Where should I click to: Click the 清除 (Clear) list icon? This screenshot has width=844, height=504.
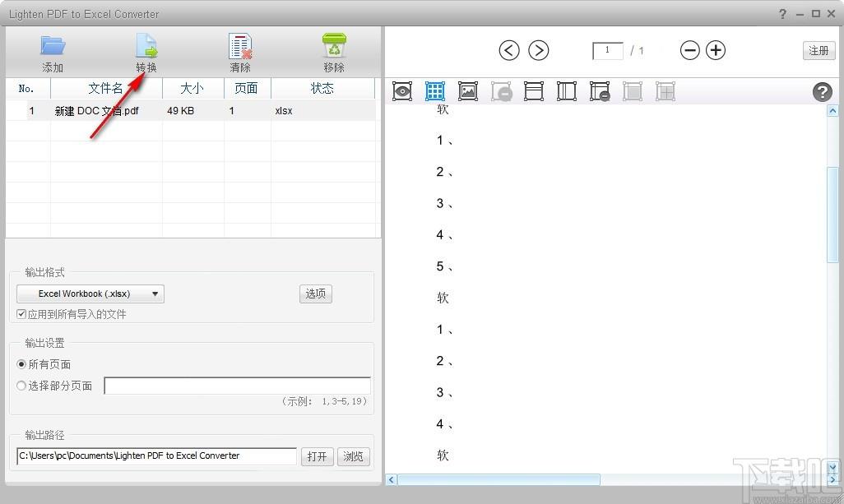[240, 46]
